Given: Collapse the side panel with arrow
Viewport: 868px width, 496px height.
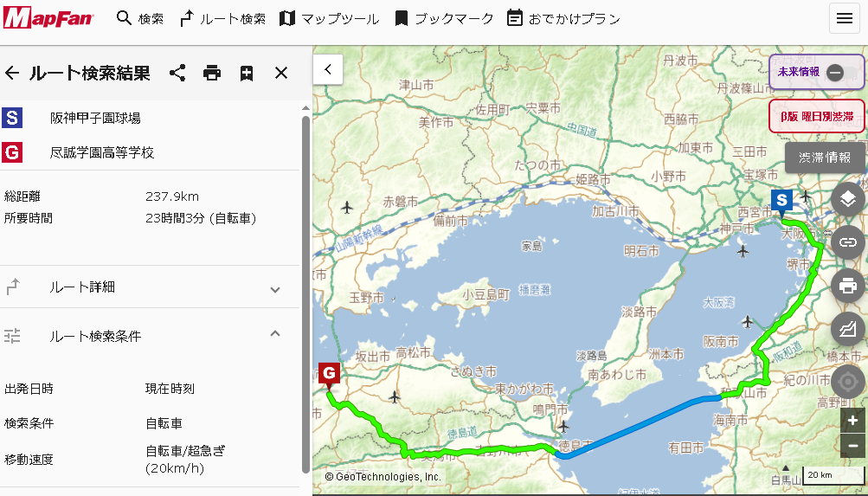Looking at the screenshot, I should click(x=328, y=69).
